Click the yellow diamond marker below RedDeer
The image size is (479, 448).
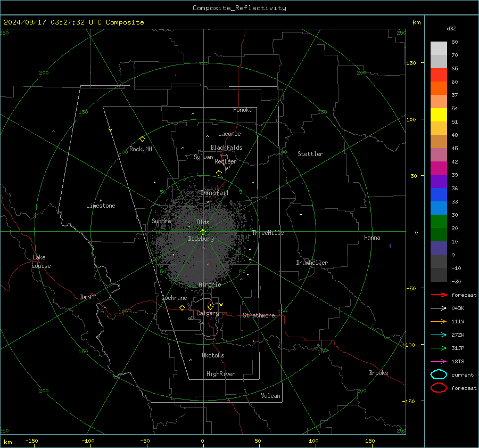tap(219, 173)
